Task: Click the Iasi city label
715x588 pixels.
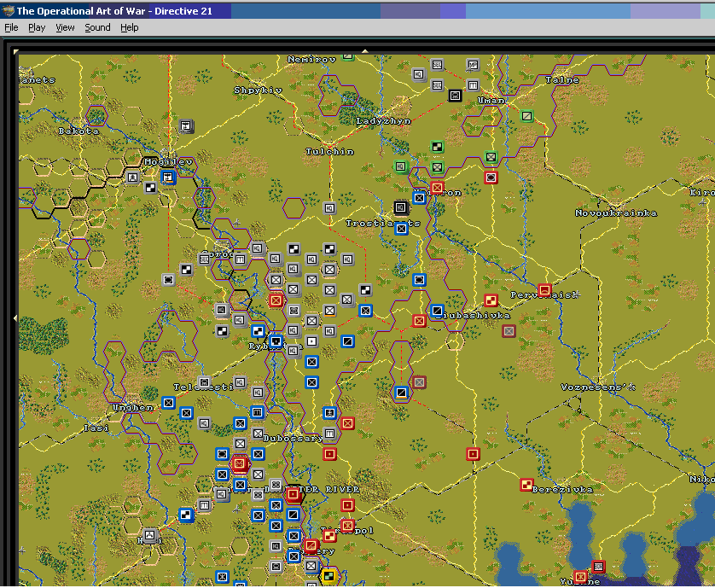Action: pyautogui.click(x=96, y=428)
